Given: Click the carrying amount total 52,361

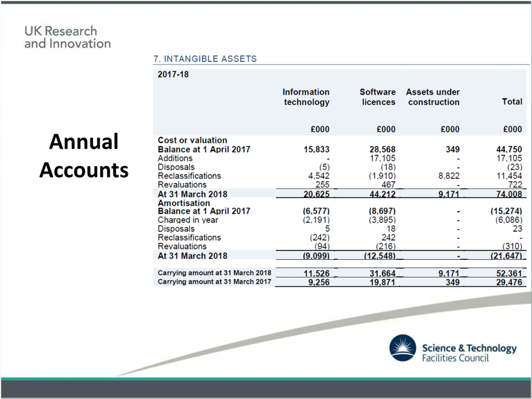Looking at the screenshot, I should pyautogui.click(x=509, y=273).
